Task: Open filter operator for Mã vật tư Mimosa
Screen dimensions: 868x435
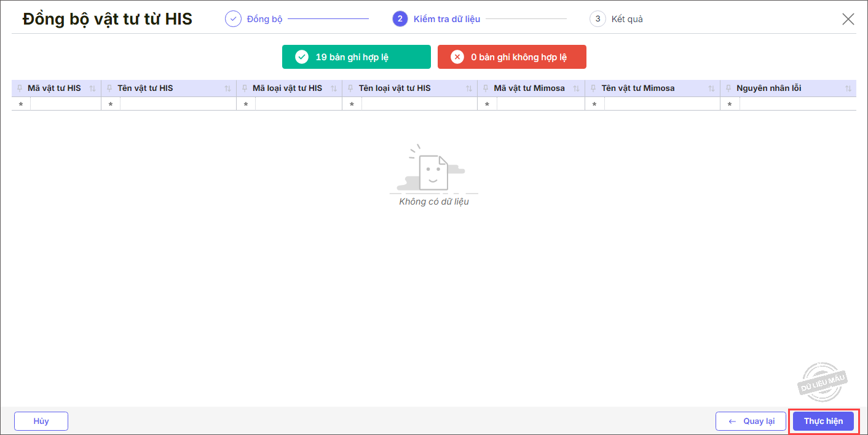Action: (487, 104)
